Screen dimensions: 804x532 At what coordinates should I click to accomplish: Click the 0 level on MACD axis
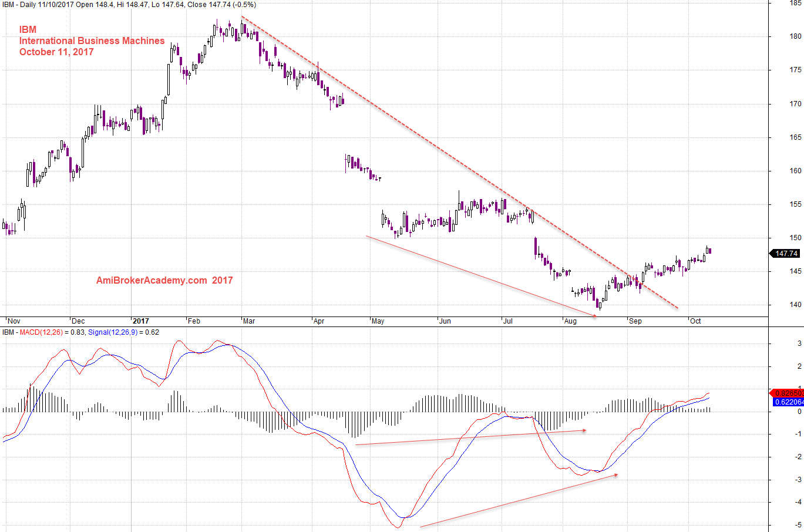click(x=799, y=412)
